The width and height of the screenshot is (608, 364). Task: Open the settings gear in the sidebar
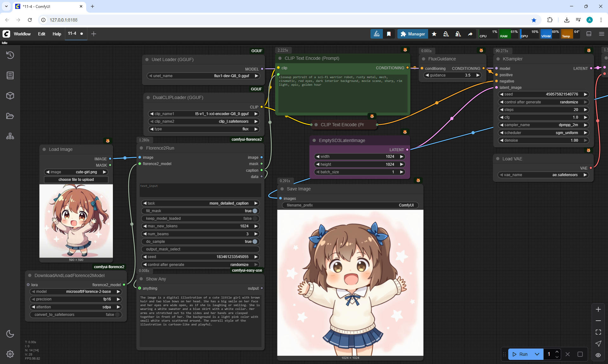coord(10,354)
